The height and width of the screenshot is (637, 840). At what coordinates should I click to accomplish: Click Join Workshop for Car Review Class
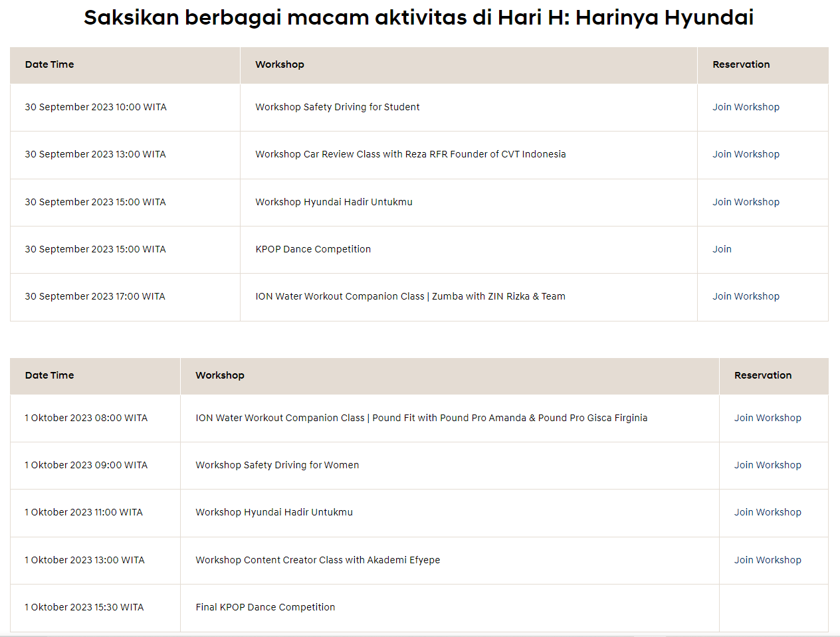746,154
